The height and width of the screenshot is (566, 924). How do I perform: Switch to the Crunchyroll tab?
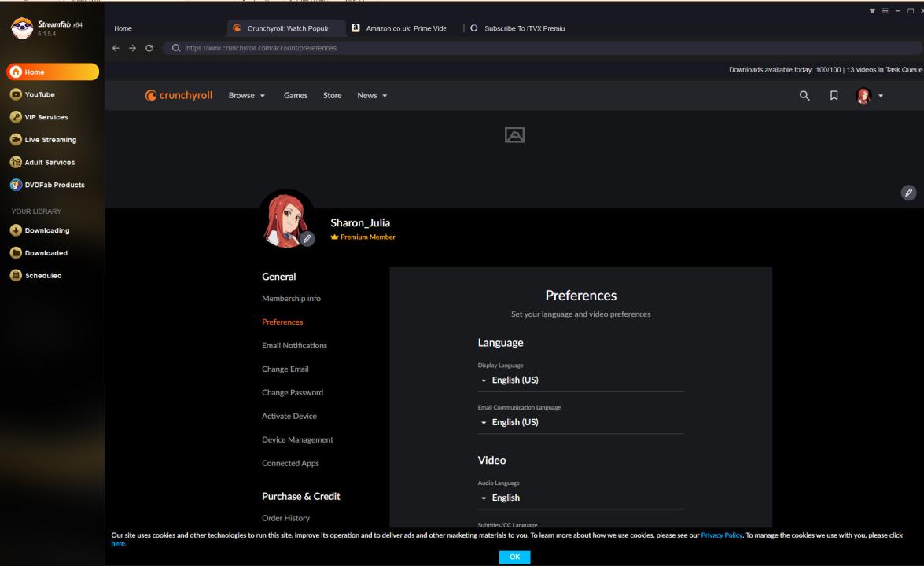[286, 28]
